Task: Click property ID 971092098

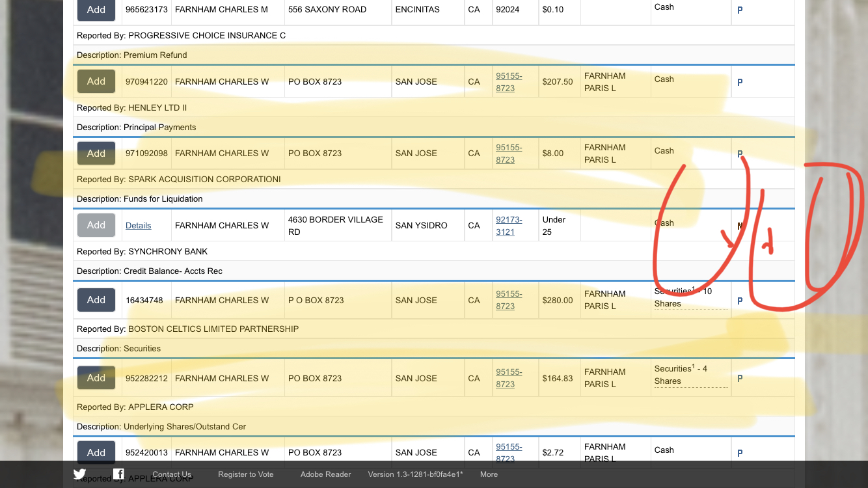Action: tap(146, 153)
